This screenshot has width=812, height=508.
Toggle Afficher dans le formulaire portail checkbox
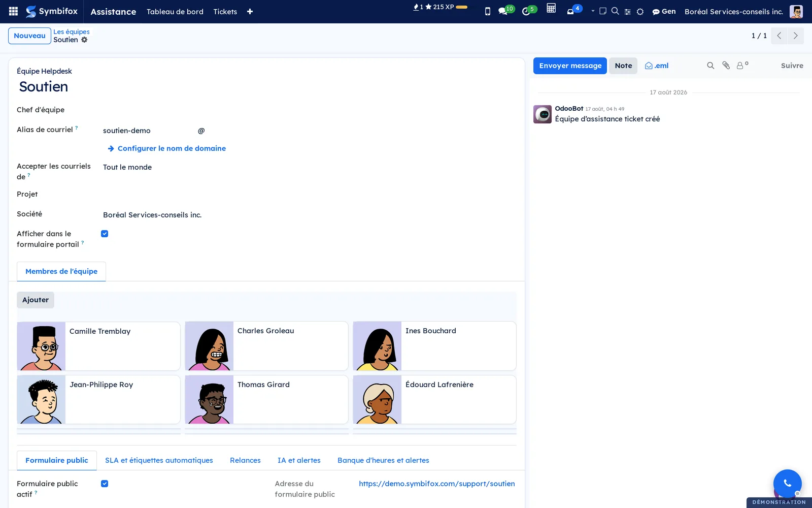tap(105, 234)
